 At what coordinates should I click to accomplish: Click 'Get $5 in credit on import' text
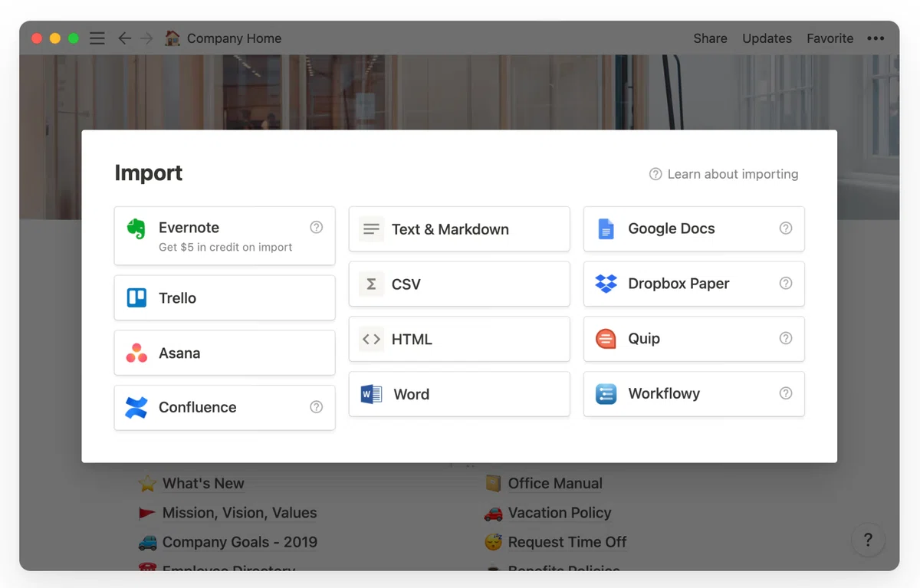[x=225, y=247]
